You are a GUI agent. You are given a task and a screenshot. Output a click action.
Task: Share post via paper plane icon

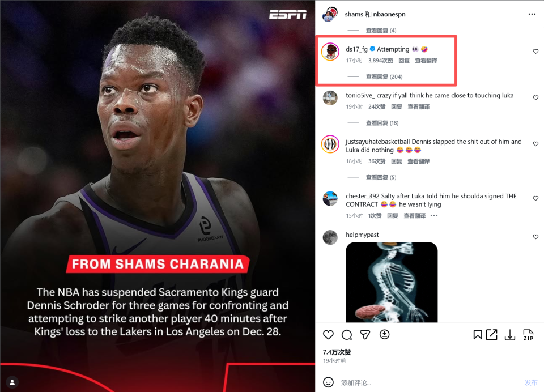click(365, 335)
